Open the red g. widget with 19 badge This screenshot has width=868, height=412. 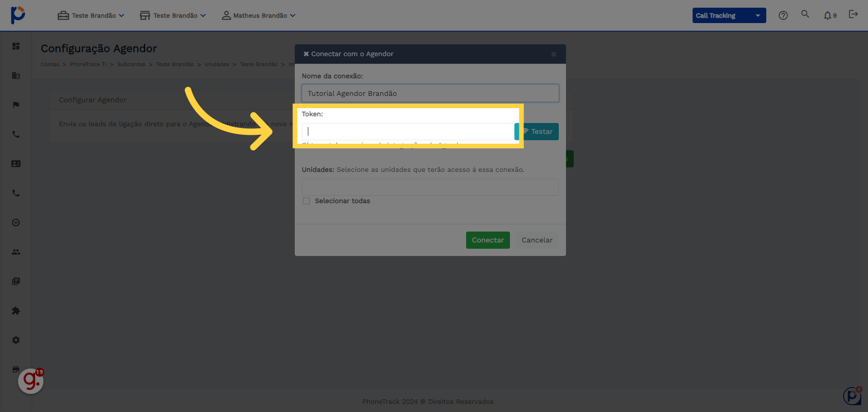31,381
